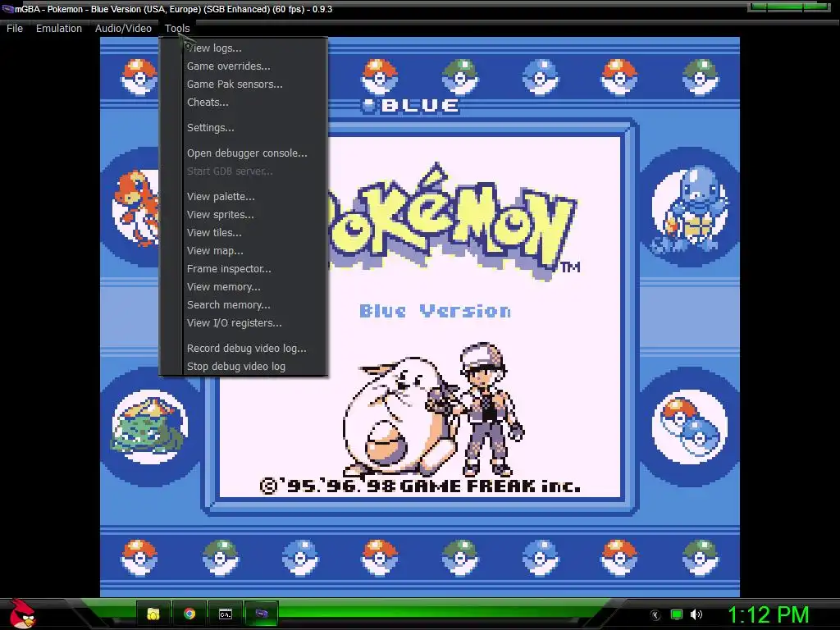This screenshot has height=630, width=840.
Task: Open the Cheats... menu entry
Action: 244,103
